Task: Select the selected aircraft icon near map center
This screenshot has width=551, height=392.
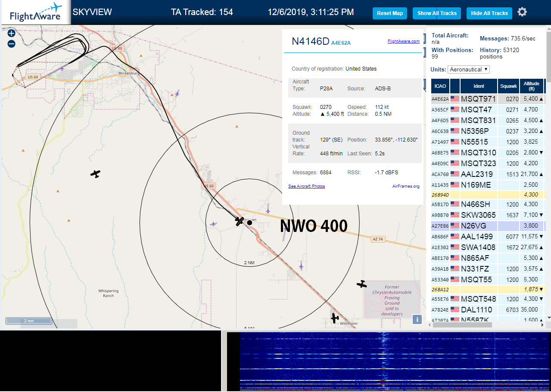Action: pyautogui.click(x=240, y=221)
